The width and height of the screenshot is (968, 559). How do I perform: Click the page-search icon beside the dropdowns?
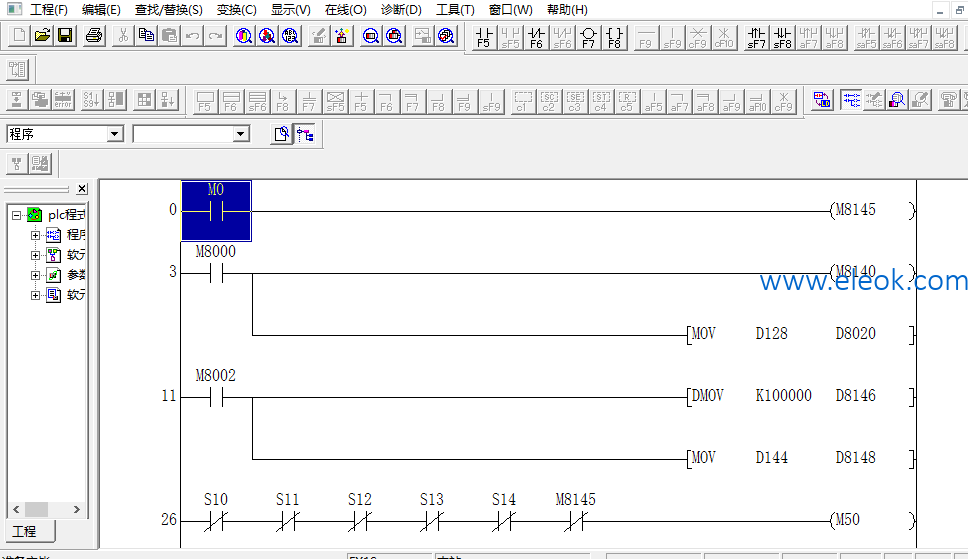[x=282, y=134]
